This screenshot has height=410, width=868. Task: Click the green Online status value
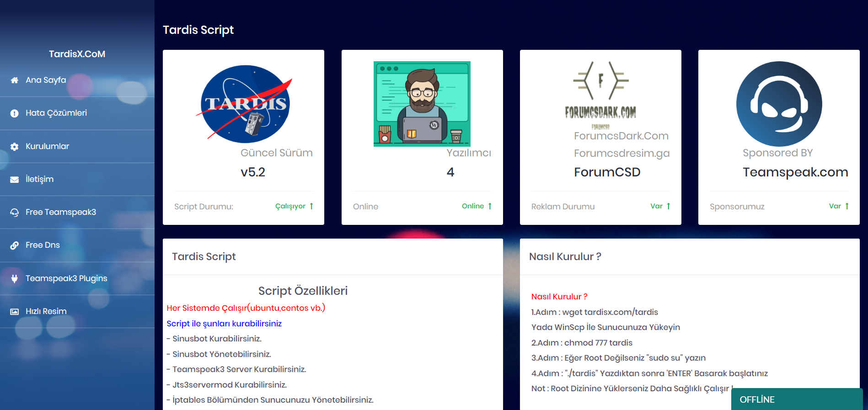473,206
